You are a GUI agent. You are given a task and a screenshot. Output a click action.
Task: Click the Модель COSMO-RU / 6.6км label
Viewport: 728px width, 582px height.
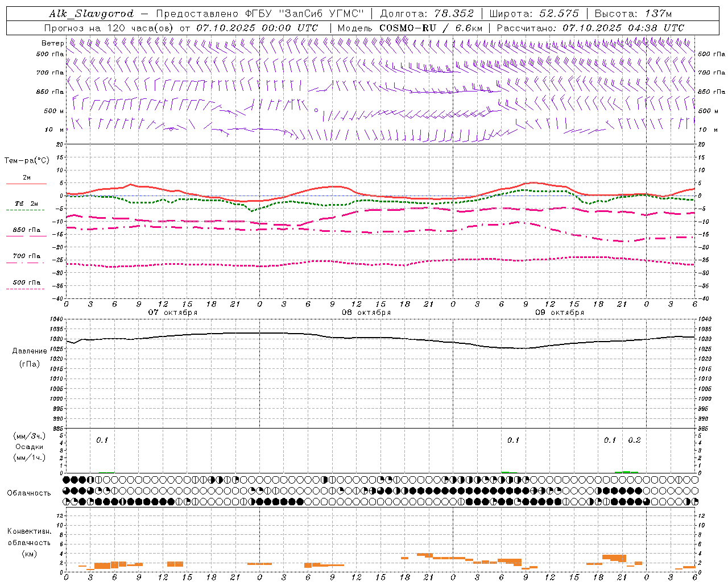coord(410,28)
